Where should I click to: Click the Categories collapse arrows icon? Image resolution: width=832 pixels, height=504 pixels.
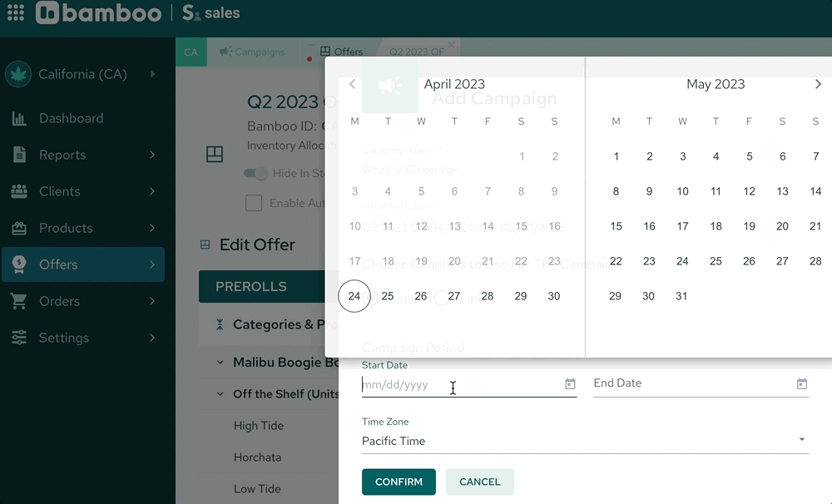(x=220, y=324)
